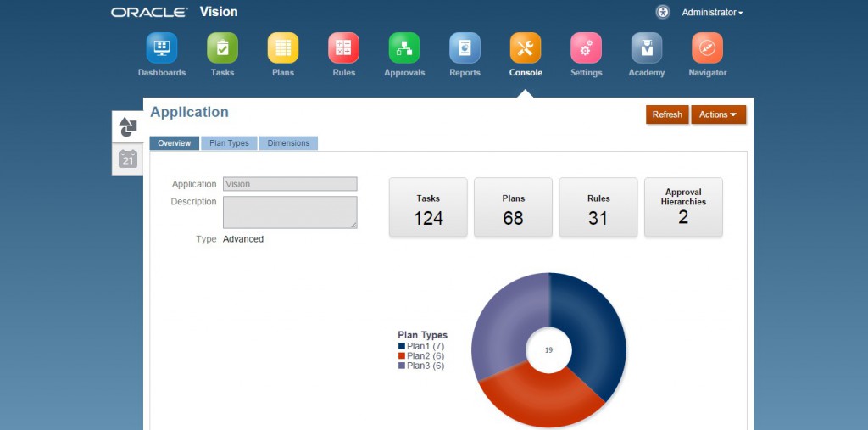Open the Tasks 124 tile
The width and height of the screenshot is (868, 430).
click(x=428, y=207)
